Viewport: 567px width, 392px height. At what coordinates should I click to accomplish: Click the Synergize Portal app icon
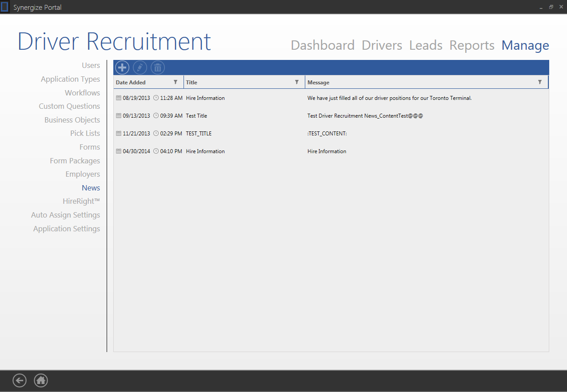[4, 7]
